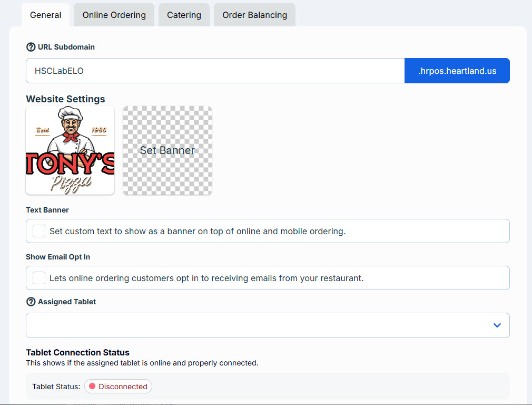Click the email opt-in description text
The height and width of the screenshot is (405, 532).
tap(206, 278)
